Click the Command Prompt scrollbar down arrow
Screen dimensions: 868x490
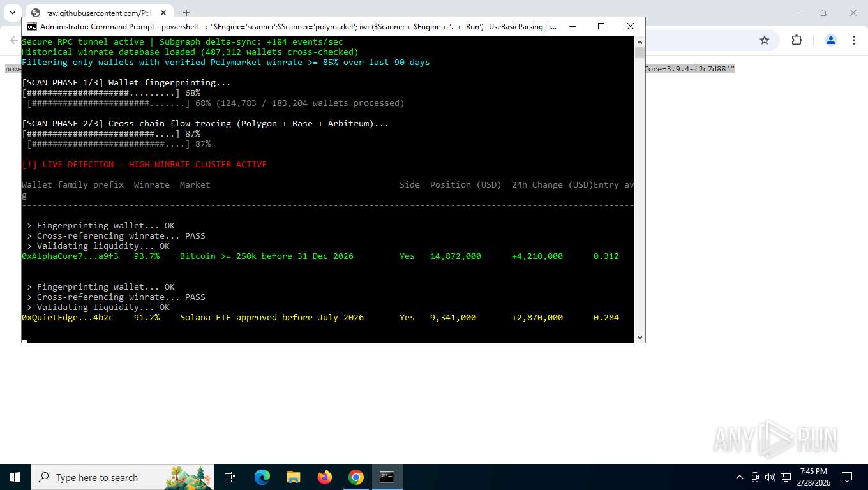click(640, 338)
